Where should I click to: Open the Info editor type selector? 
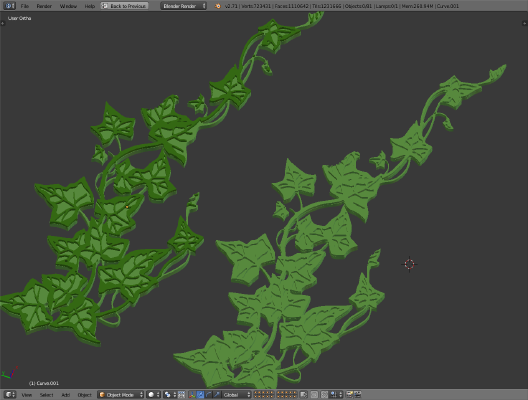[x=9, y=6]
